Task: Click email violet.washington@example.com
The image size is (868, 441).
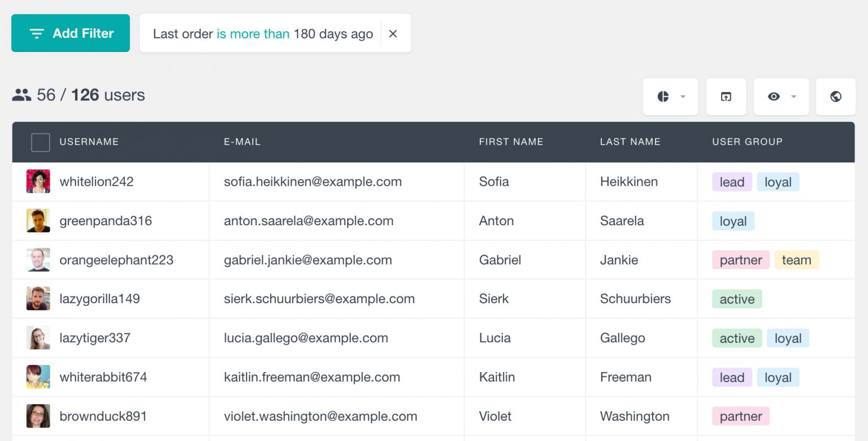Action: point(320,416)
